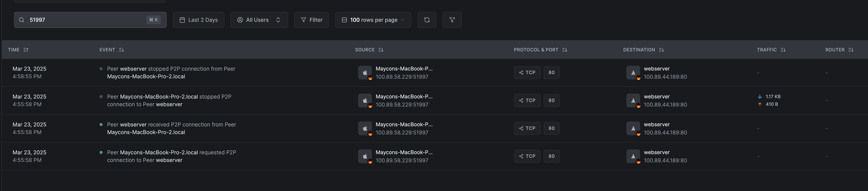
Task: Click the 1.17 KB traffic download value
Action: tap(773, 96)
